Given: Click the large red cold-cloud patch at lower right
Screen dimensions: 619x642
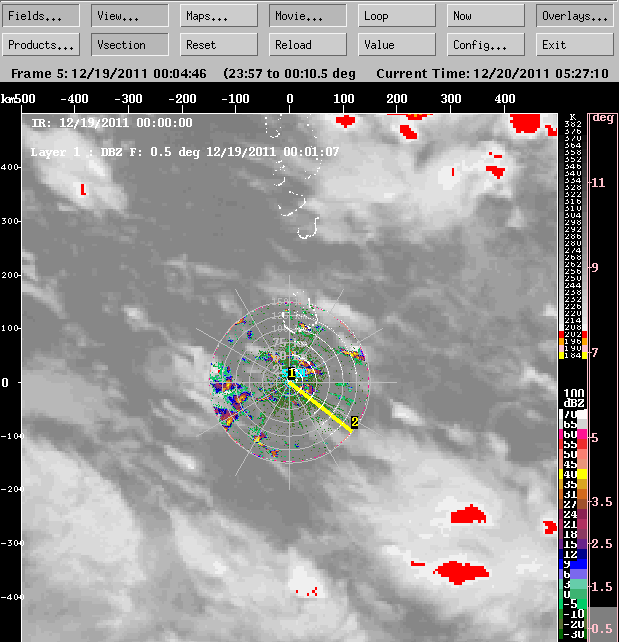Looking at the screenshot, I should pyautogui.click(x=462, y=572).
